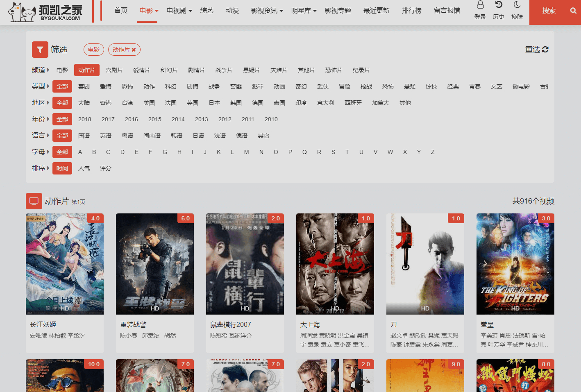Open the 长江妖姬 movie poster thumbnail
This screenshot has height=392, width=581.
tap(65, 264)
